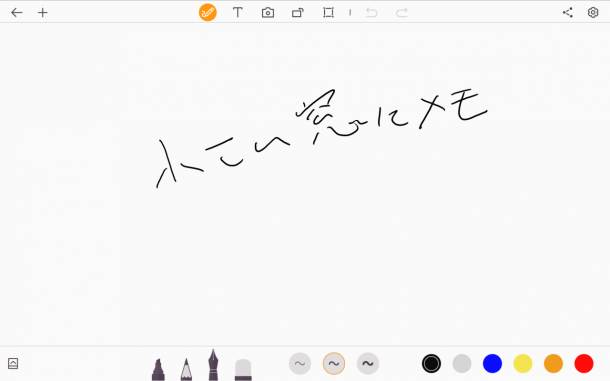The width and height of the screenshot is (610, 381).
Task: Set thick stroke thickness
Action: (x=368, y=363)
